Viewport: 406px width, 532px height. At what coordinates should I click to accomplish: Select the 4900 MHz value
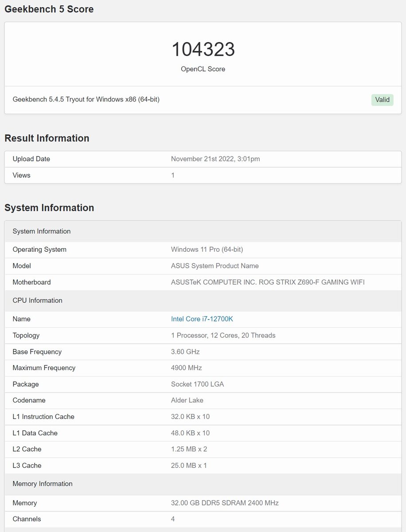[187, 368]
